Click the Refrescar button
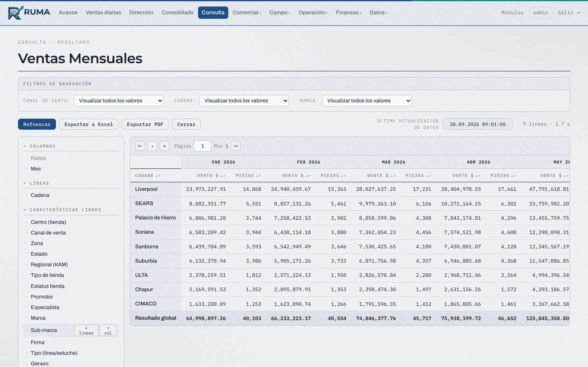This screenshot has width=588, height=367. click(37, 124)
